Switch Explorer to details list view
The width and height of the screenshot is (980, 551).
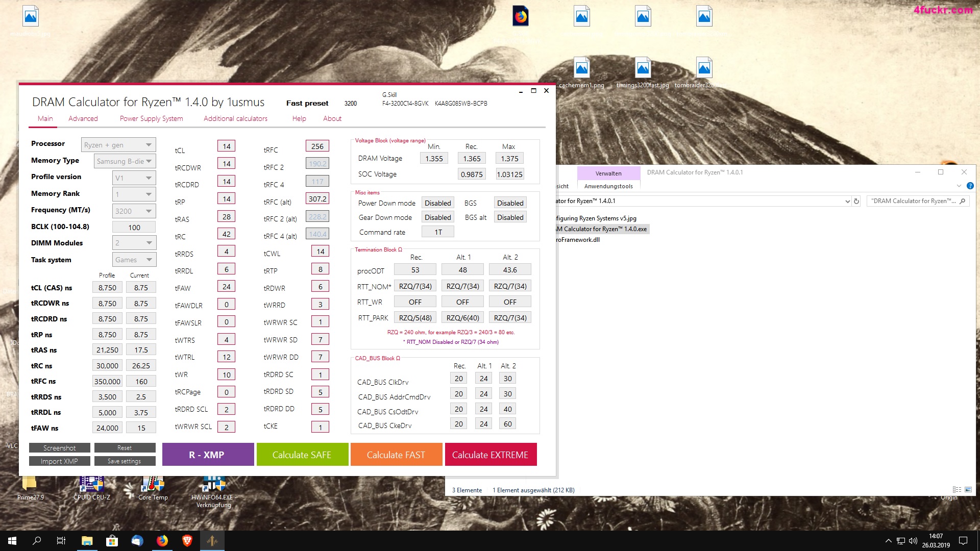pos(957,490)
